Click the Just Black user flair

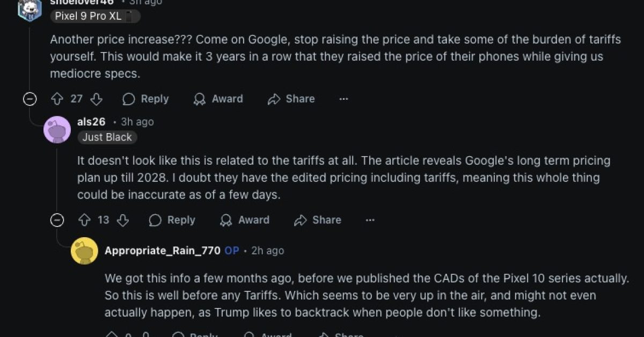tap(107, 137)
